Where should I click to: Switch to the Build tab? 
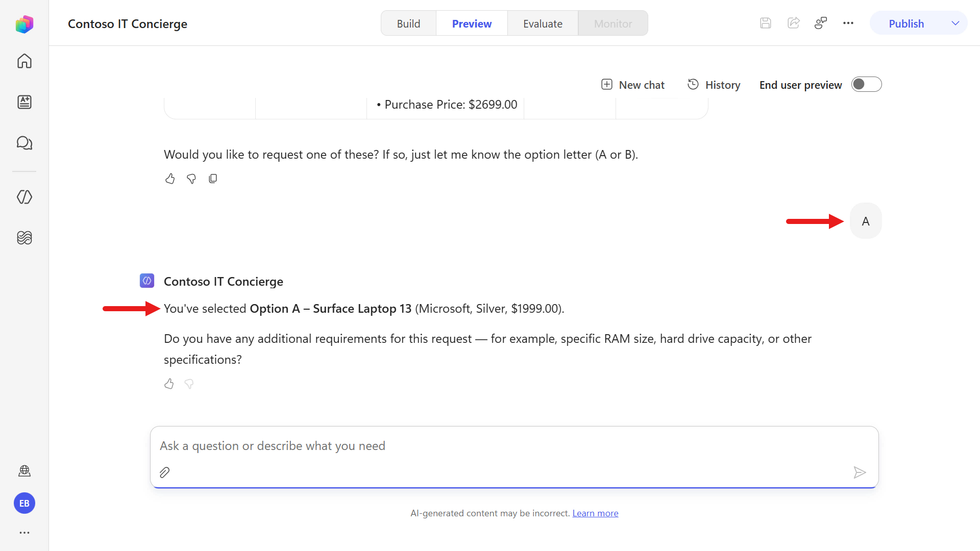pos(408,23)
